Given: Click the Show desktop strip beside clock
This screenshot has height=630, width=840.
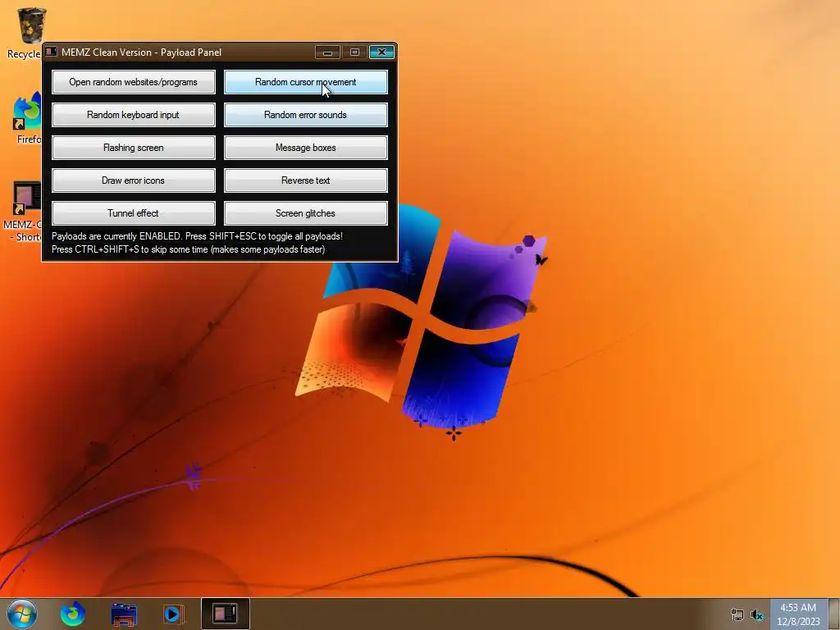Looking at the screenshot, I should [833, 614].
